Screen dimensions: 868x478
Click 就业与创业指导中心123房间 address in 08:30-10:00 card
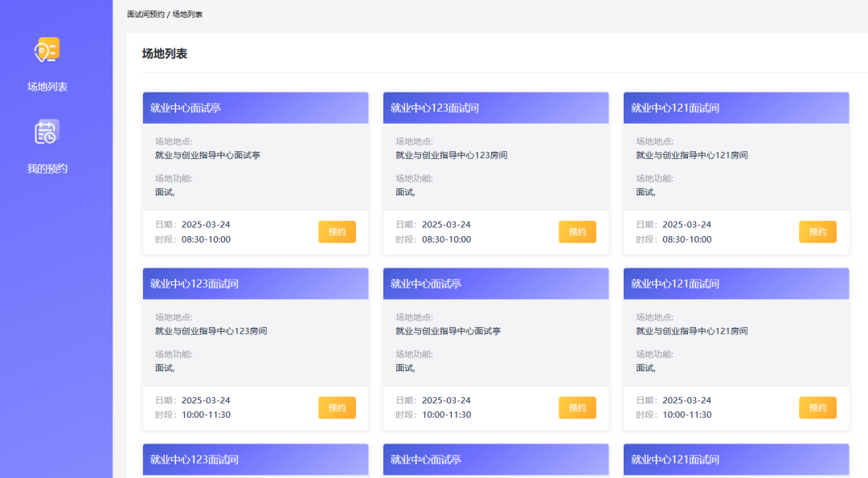(x=451, y=156)
